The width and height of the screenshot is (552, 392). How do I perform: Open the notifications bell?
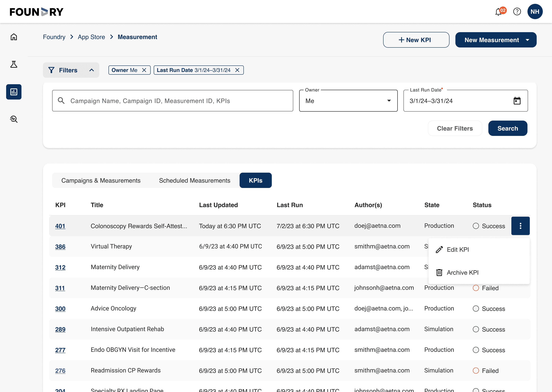tap(498, 12)
